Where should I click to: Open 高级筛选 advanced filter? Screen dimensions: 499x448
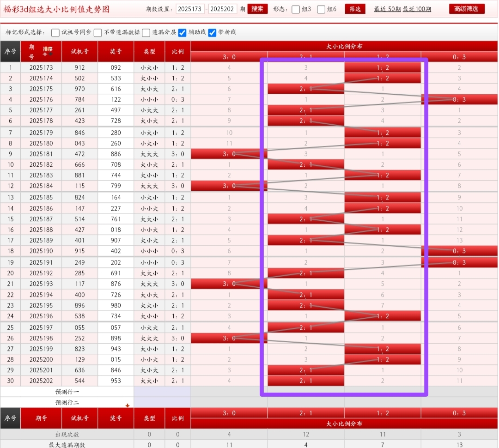[467, 9]
